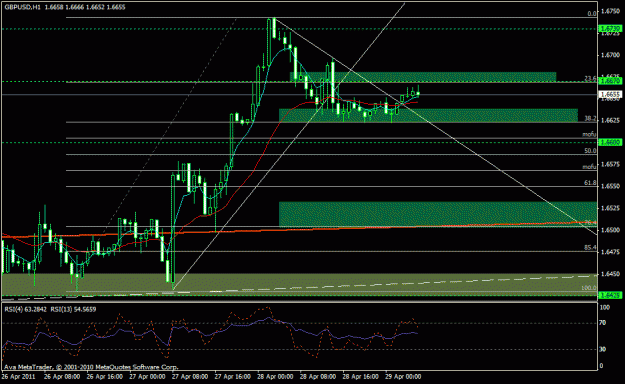Click the 28 Apr 08:00 time label
Image resolution: width=625 pixels, height=384 pixels.
(318, 376)
